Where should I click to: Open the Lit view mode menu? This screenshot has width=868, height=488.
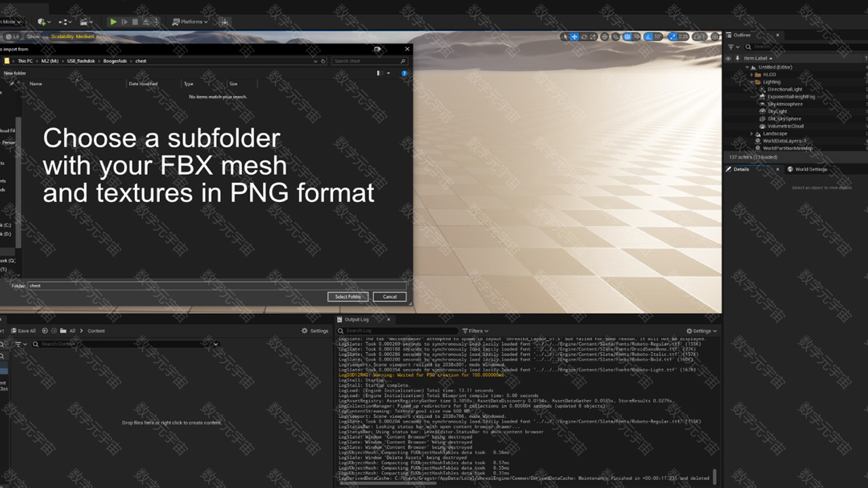point(12,37)
